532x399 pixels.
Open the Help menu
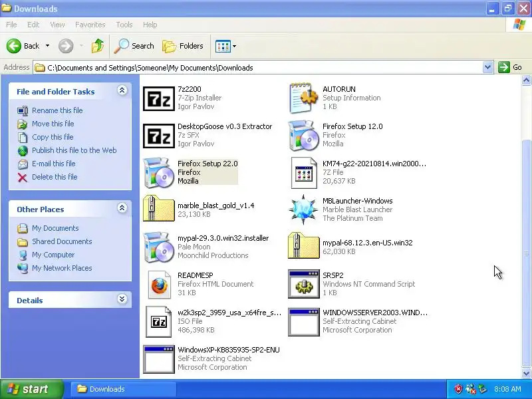click(150, 25)
